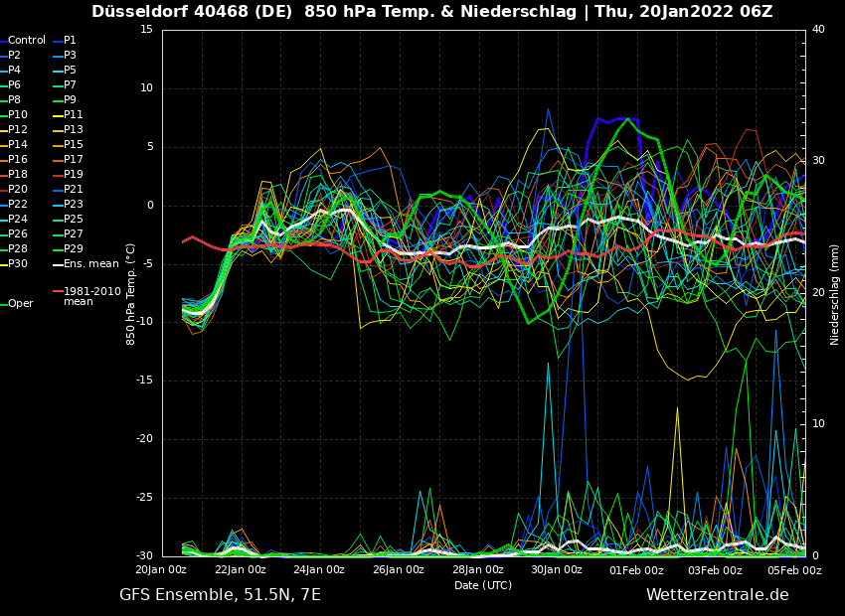Select the P16 legend entry
The height and width of the screenshot is (616, 845).
(x=18, y=160)
